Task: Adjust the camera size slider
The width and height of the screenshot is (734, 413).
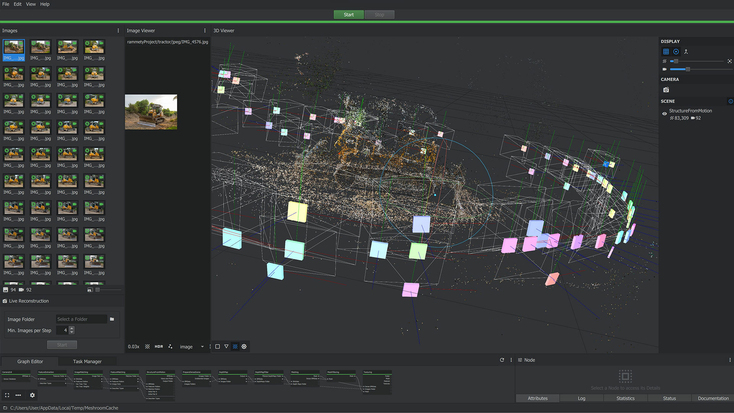Action: pyautogui.click(x=687, y=69)
